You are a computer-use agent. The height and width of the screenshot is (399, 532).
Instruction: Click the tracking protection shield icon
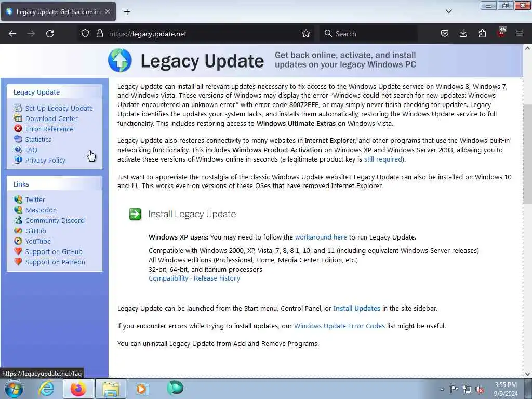pos(85,34)
